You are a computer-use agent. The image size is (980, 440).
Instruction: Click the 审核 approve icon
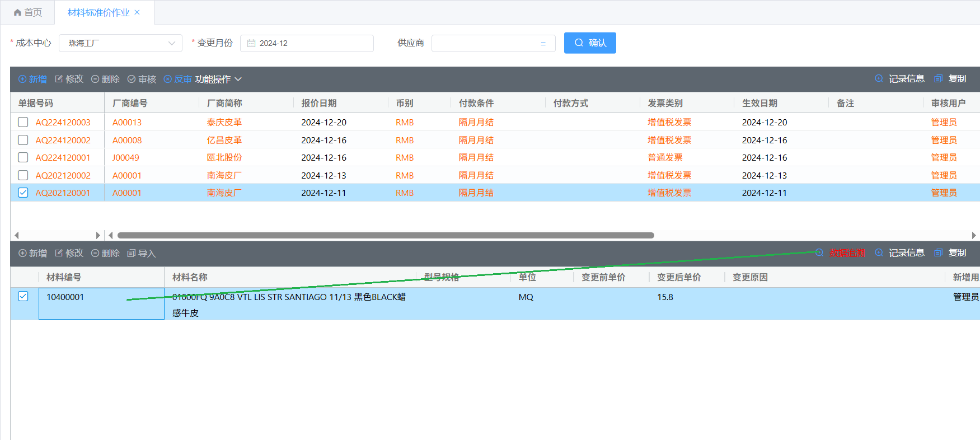(132, 79)
